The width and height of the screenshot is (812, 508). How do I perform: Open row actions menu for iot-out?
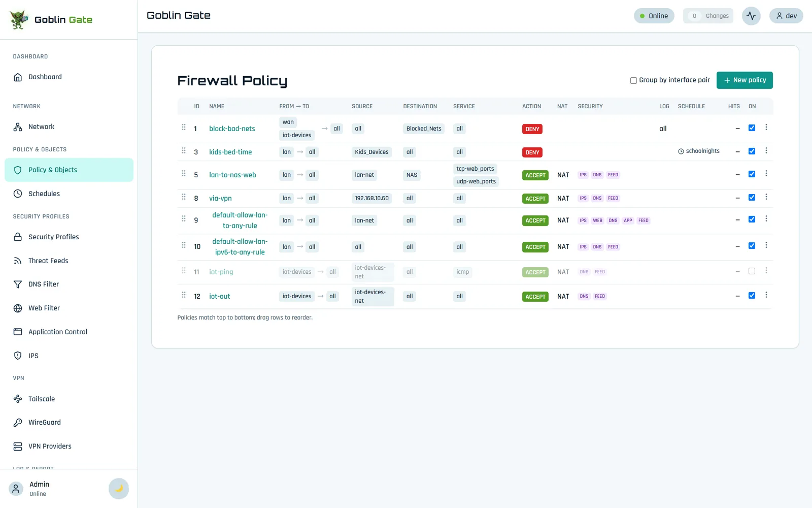click(766, 295)
